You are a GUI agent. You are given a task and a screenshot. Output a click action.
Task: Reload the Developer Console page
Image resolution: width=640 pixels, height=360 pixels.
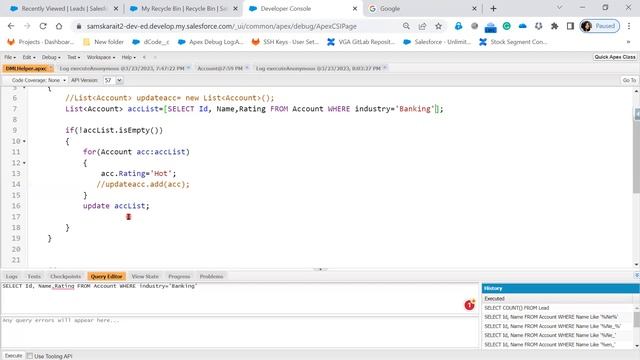[x=43, y=26]
